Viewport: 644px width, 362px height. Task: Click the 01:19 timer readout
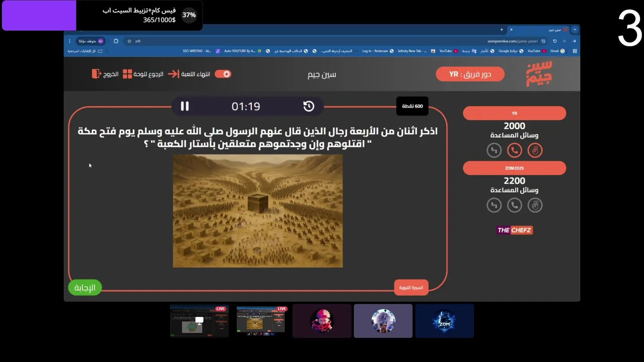pos(246,106)
